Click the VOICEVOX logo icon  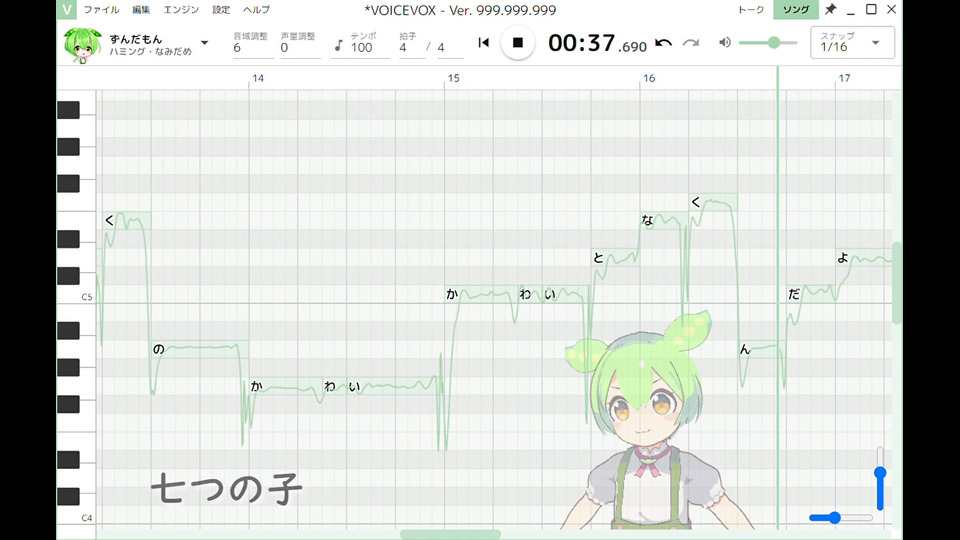point(67,9)
